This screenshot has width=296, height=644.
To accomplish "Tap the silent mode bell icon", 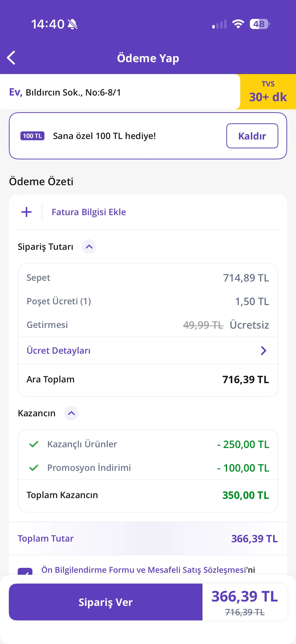I will (73, 24).
